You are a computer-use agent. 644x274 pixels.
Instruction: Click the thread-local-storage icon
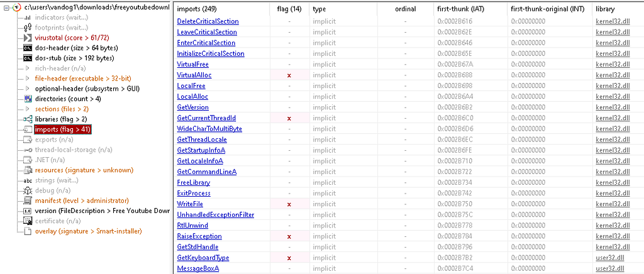tap(28, 150)
